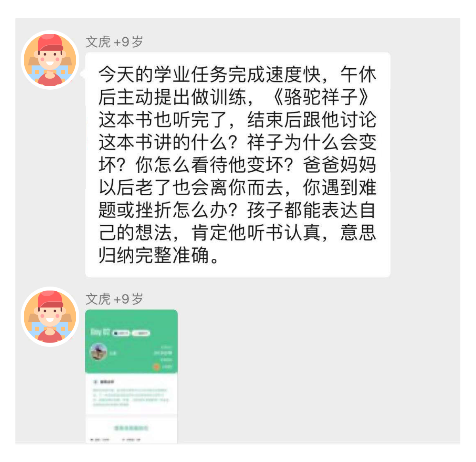Click the bottom-left footer label of the card
Image resolution: width=476 pixels, height=462 pixels.
pyautogui.click(x=100, y=440)
